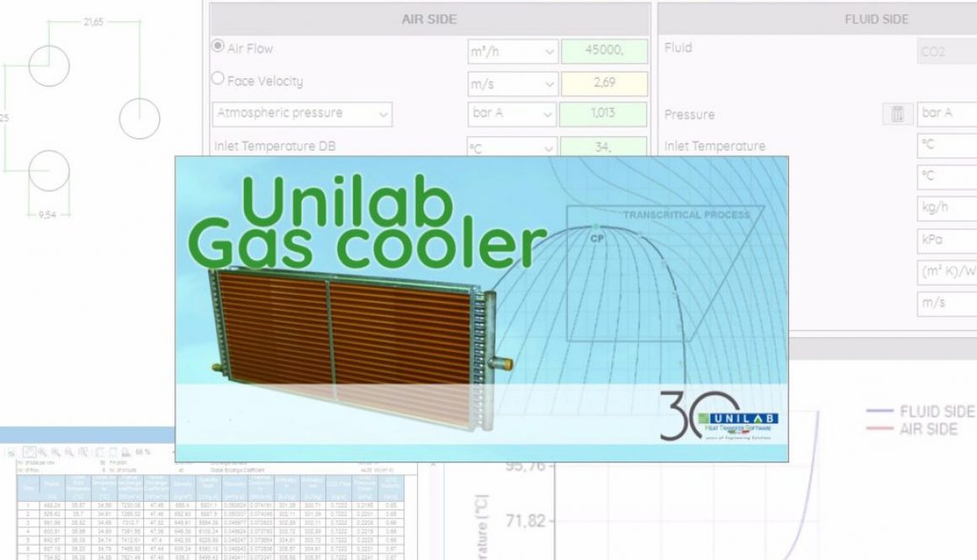The height and width of the screenshot is (560, 977).
Task: Select the Face Velocity radio button
Action: click(217, 82)
